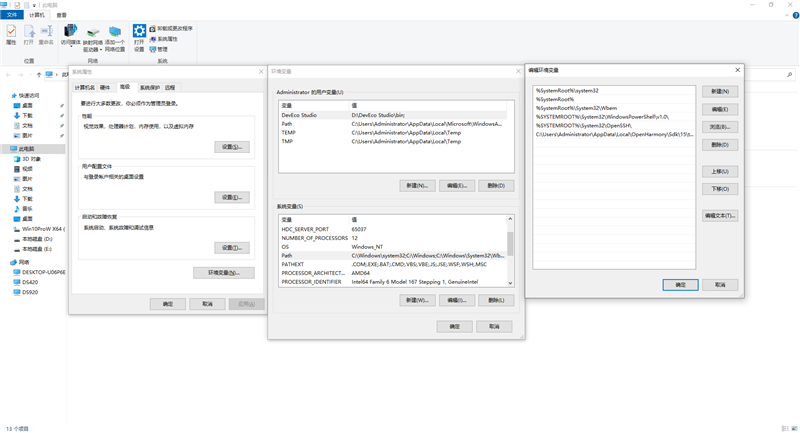
Task: Click system variables list scroll-up arrow
Action: pos(510,219)
